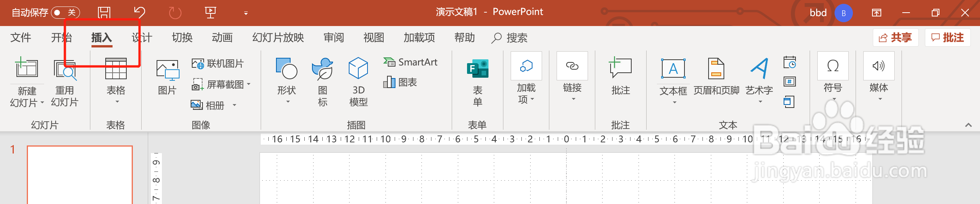Click the ribbon display options icon

[877, 13]
